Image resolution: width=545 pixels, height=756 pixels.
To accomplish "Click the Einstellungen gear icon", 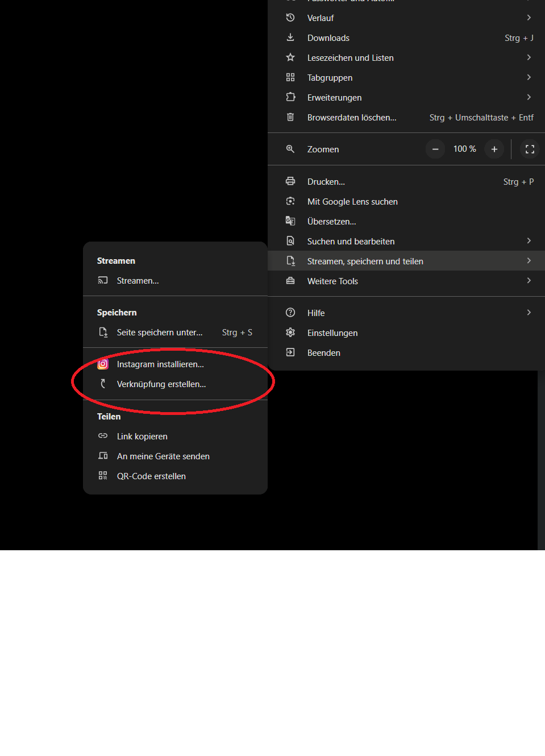I will 290,333.
